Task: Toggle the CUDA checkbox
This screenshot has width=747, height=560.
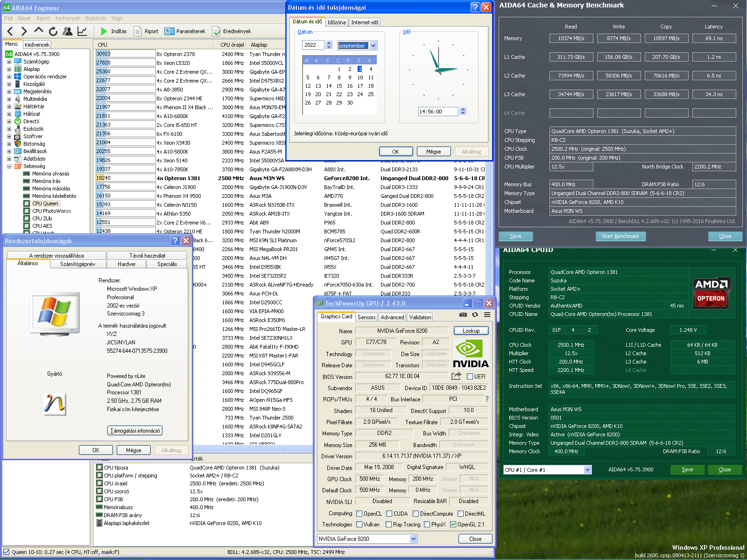Action: (x=389, y=513)
